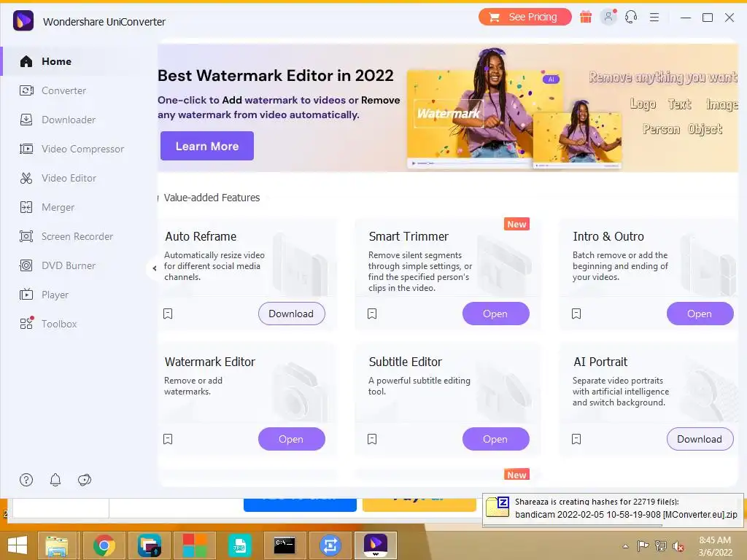747x560 pixels.
Task: Click the AI Portrait card title
Action: [600, 362]
